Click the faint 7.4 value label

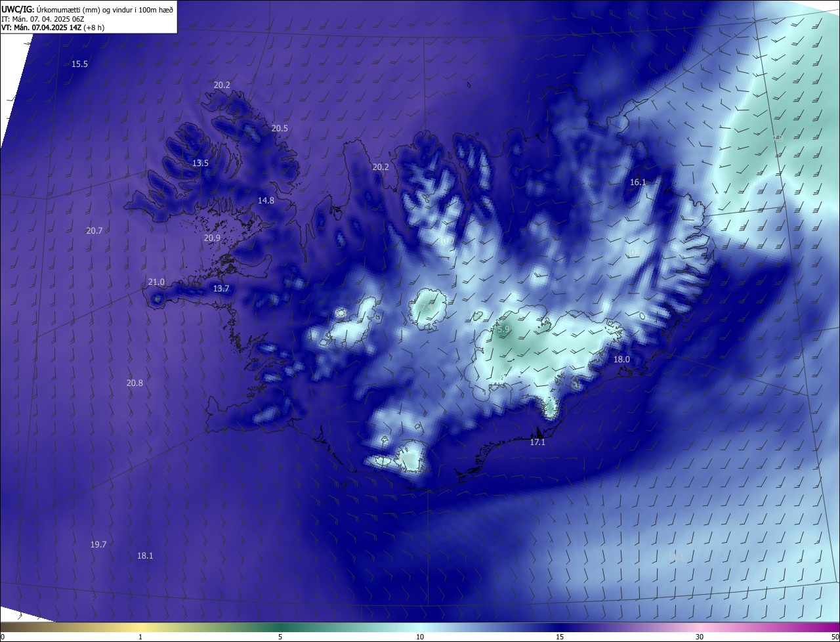427,307
